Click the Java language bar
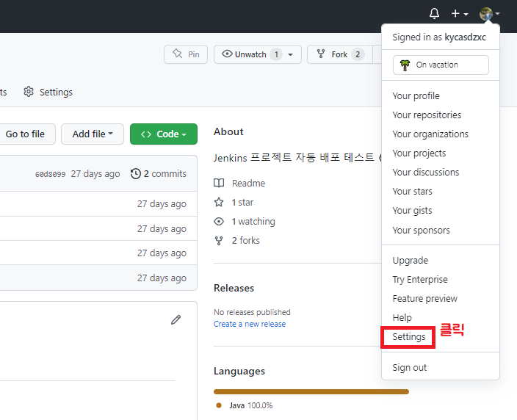 coord(311,391)
